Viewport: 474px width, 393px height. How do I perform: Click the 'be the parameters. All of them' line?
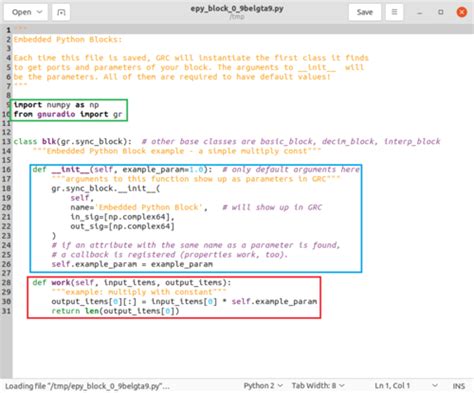pyautogui.click(x=172, y=77)
